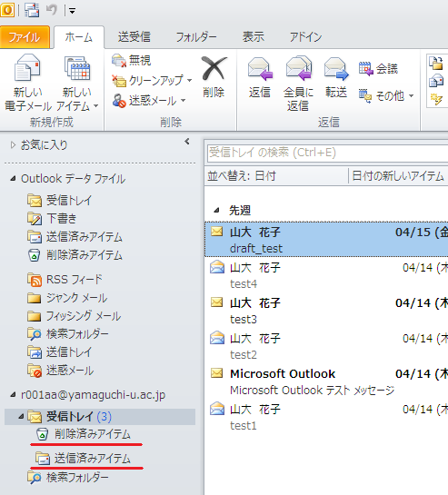Collapse the navigation pane with the arrow
The image size is (448, 495).
187,142
